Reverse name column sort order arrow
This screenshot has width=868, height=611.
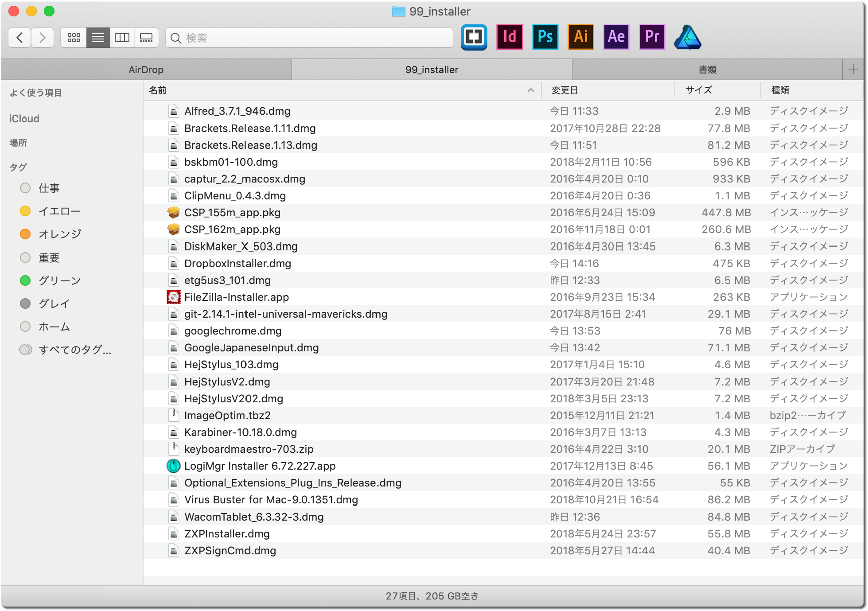pos(530,90)
